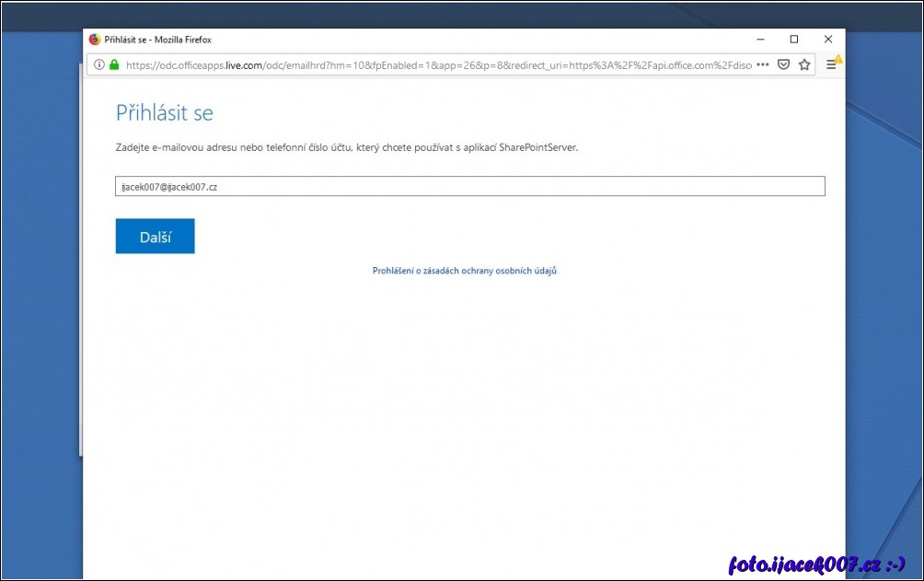Click the Přihlásit se page heading
924x581 pixels.
[164, 113]
